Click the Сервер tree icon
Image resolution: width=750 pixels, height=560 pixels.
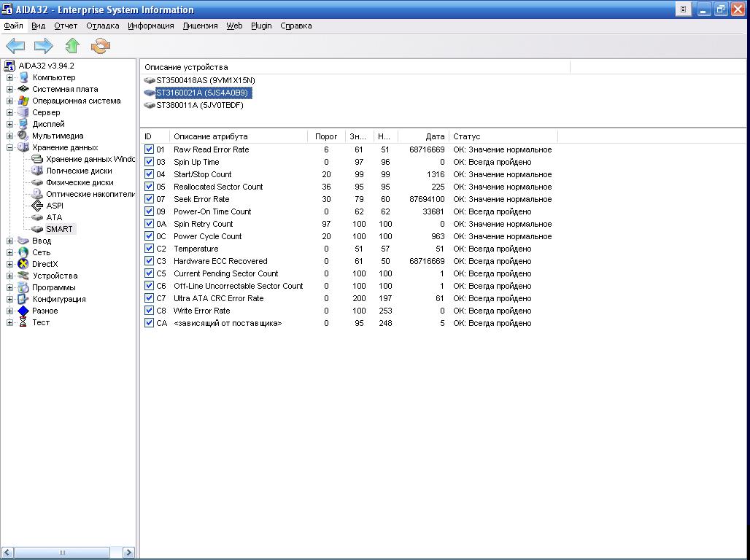point(23,112)
